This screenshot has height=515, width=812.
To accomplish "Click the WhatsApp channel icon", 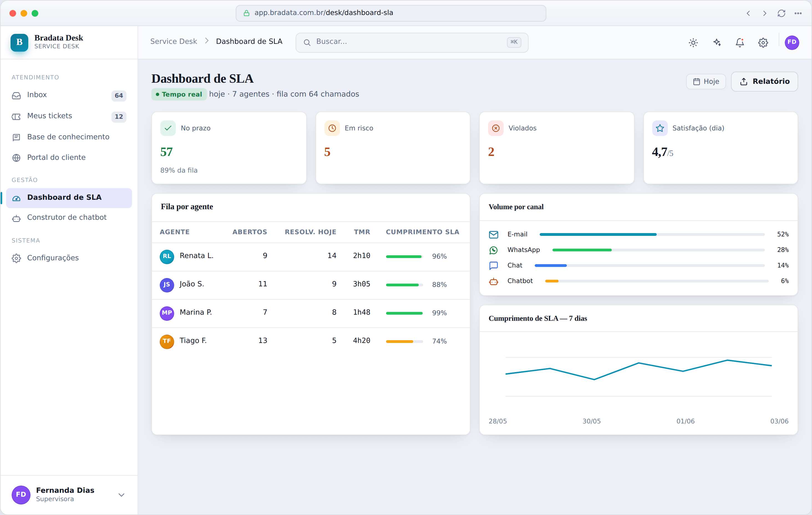I will [x=493, y=250].
